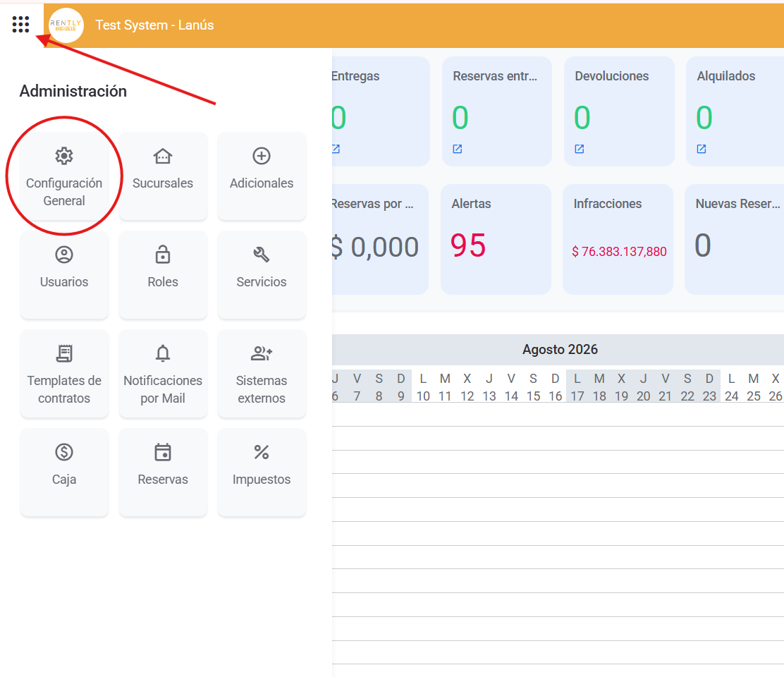Open external link icon under Devoluciones
Viewport: 784px width, 677px height.
click(x=580, y=149)
